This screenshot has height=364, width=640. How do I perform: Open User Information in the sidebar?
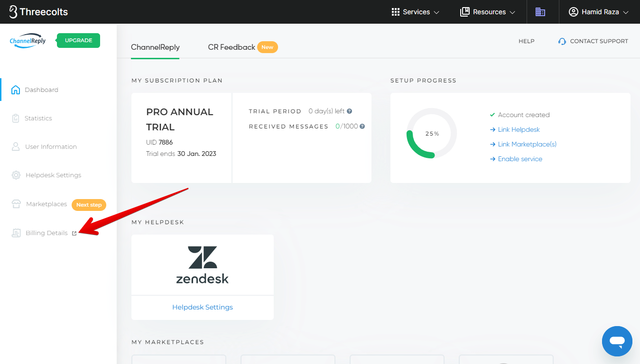click(51, 147)
